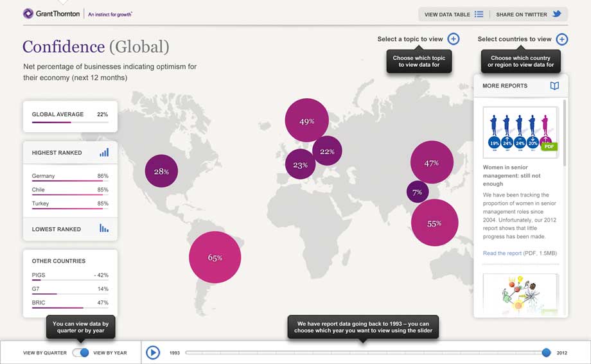
Task: Click the Highest Ranked bar chart icon
Action: (x=104, y=153)
